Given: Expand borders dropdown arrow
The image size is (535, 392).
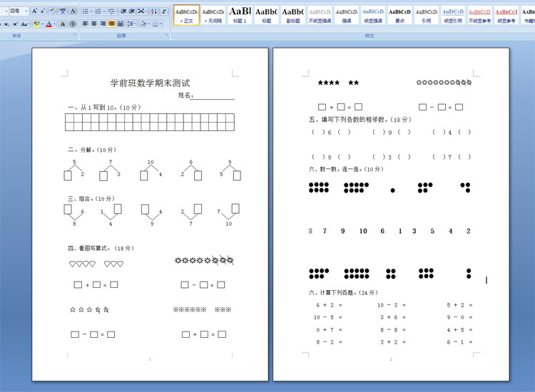Looking at the screenshot, I should (x=161, y=24).
